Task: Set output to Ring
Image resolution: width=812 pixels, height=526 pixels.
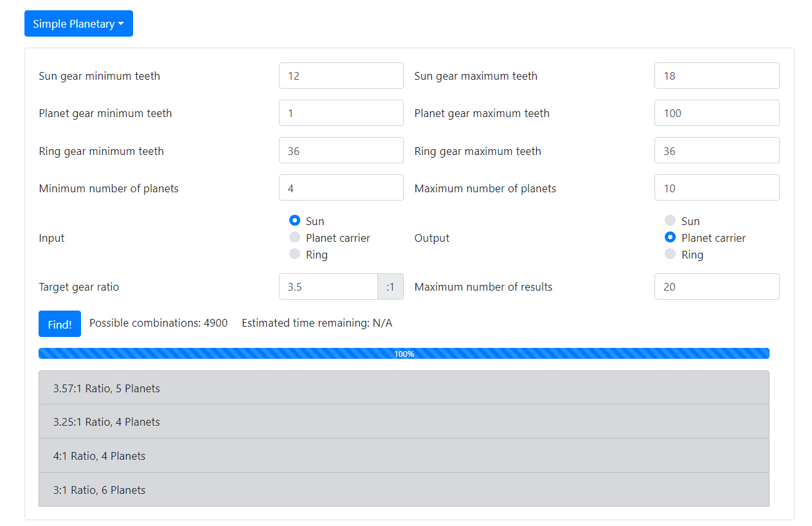Action: [x=671, y=255]
